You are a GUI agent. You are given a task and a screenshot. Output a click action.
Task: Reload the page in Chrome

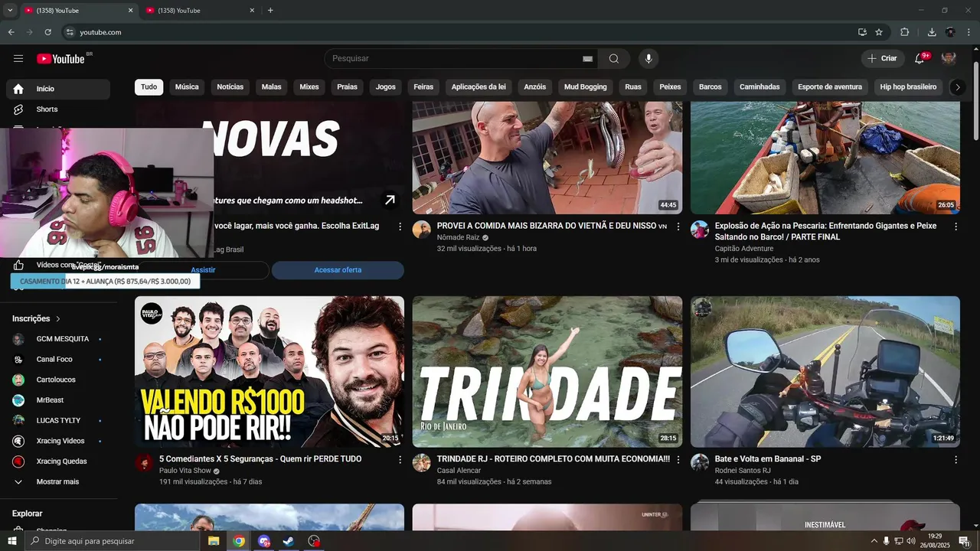(x=47, y=32)
